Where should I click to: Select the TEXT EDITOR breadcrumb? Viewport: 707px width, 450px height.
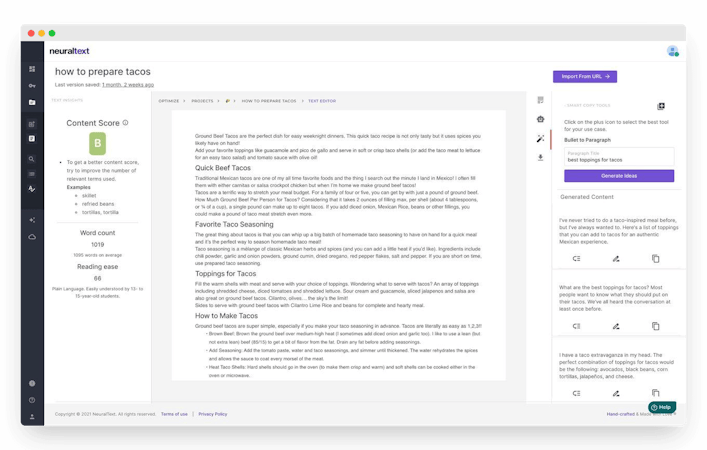[x=322, y=101]
